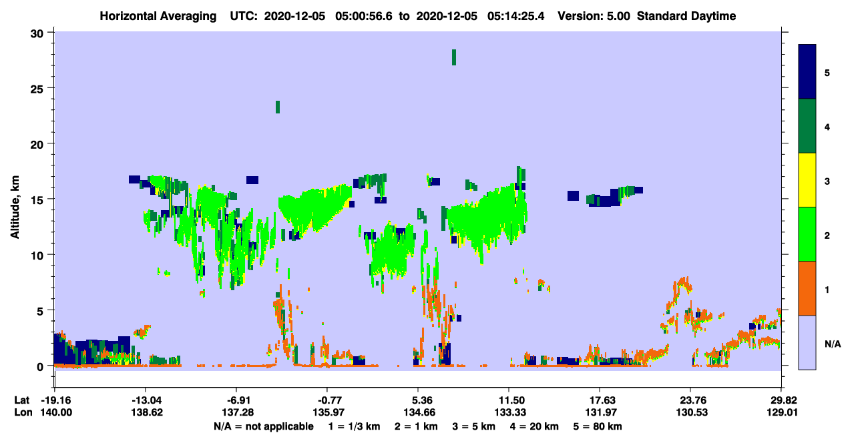Click the colorbar label '3'
The width and height of the screenshot is (868, 445).
827,181
